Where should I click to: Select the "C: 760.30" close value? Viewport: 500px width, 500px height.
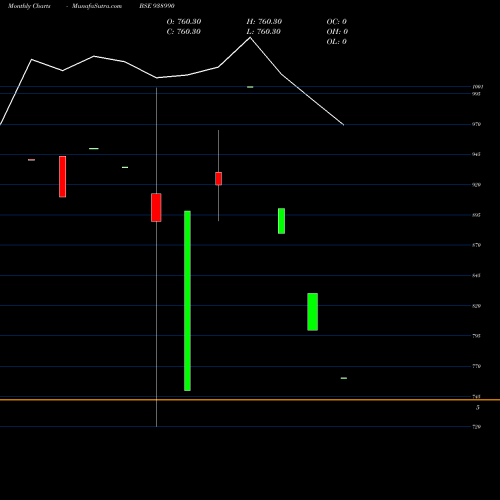tap(184, 32)
